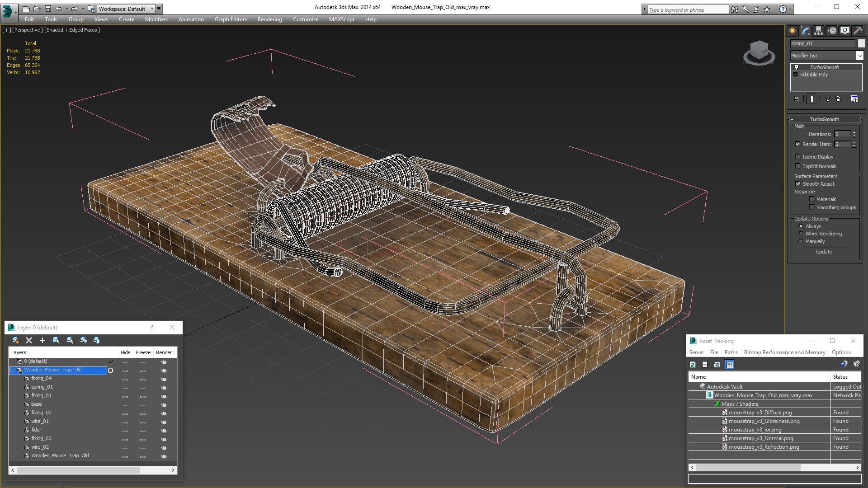The width and height of the screenshot is (868, 488).
Task: Open the Modifiers menu in menubar
Action: 156,19
